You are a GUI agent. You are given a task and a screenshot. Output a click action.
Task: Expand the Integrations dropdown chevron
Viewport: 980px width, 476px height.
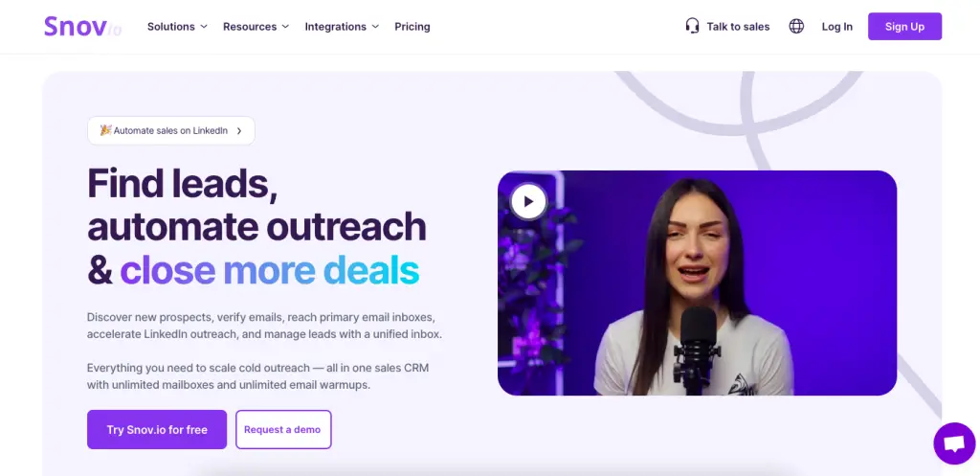375,26
